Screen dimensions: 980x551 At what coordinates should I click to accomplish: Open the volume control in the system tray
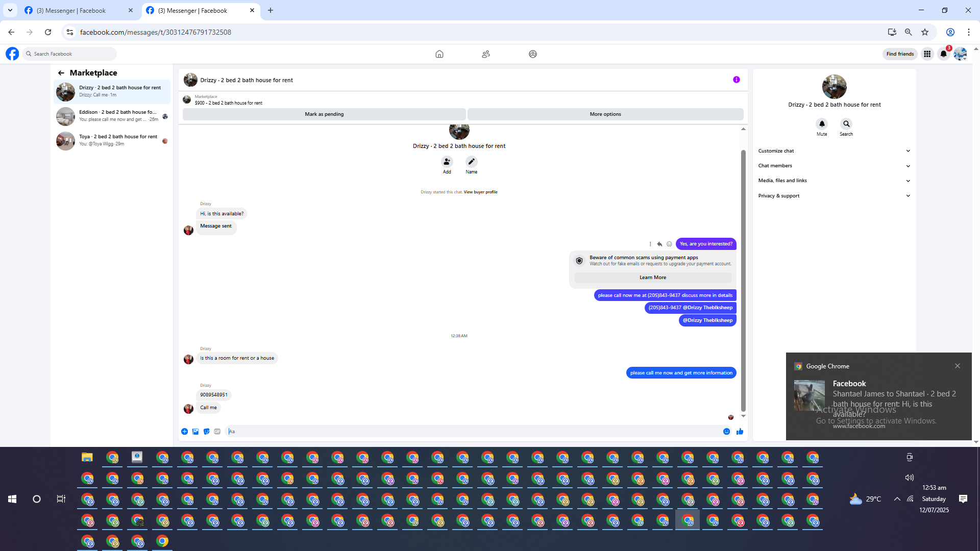(910, 478)
